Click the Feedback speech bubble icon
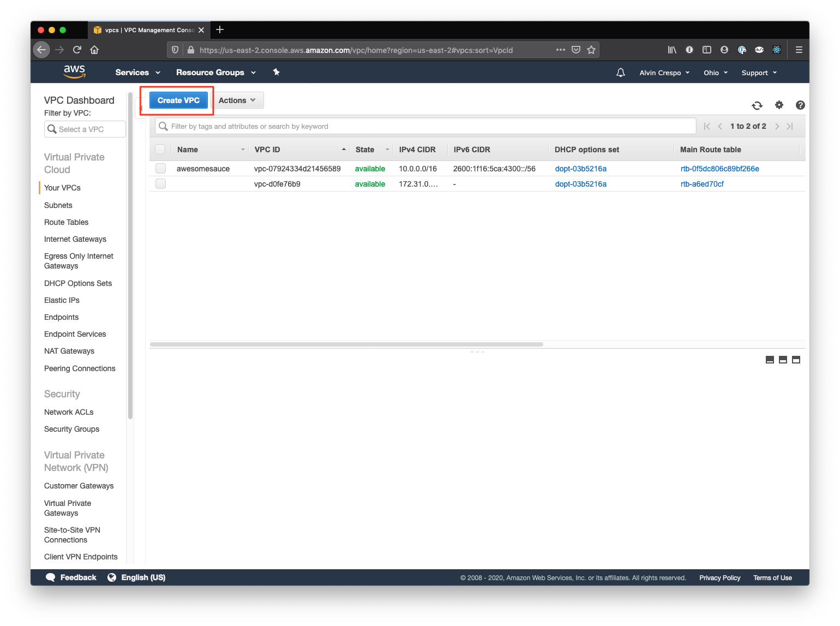 coord(50,577)
